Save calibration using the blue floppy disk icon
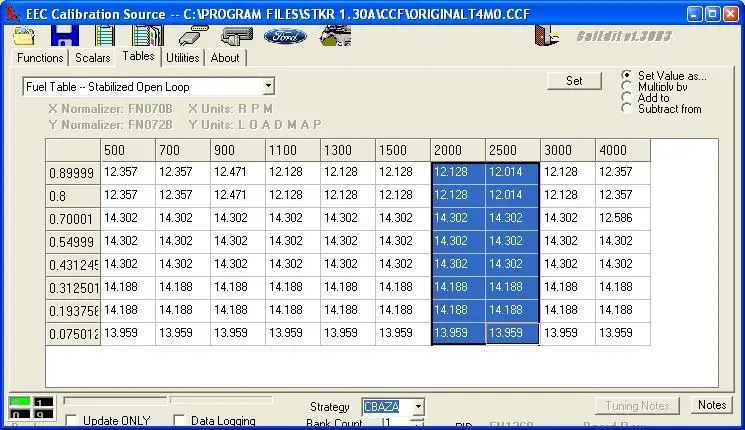Image resolution: width=745 pixels, height=430 pixels. [65, 36]
